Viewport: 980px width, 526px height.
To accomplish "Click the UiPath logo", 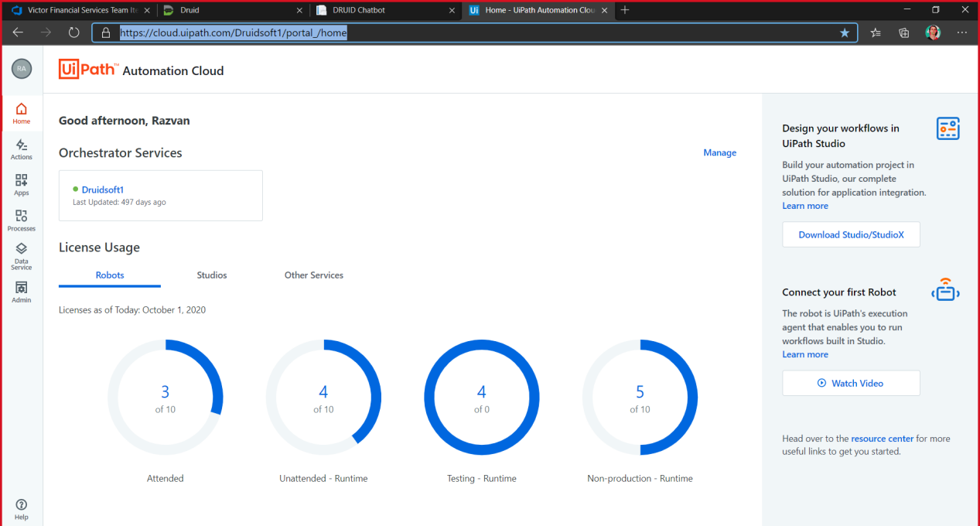I will pyautogui.click(x=89, y=70).
